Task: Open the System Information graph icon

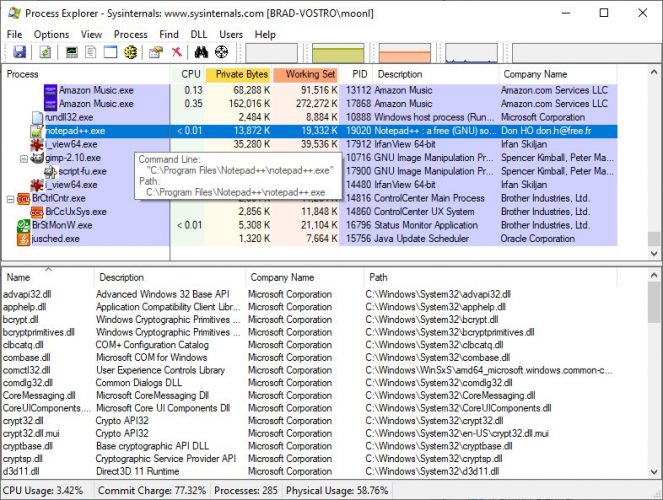Action: coord(71,52)
